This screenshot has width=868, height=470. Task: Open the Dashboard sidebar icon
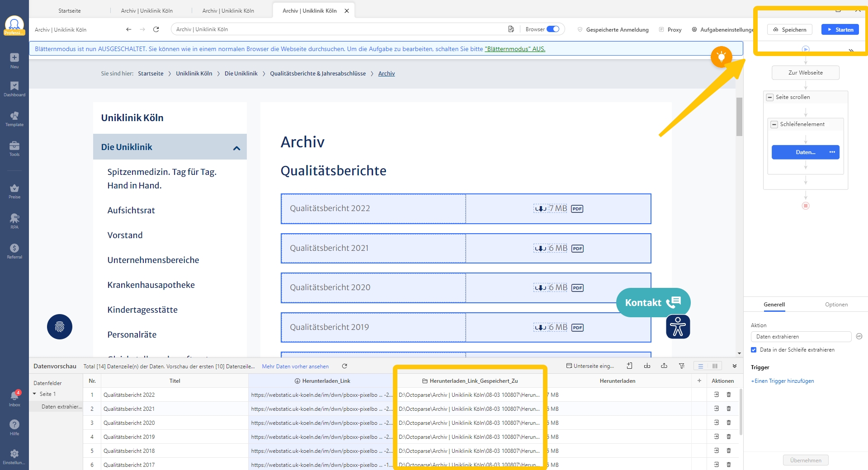(x=14, y=89)
